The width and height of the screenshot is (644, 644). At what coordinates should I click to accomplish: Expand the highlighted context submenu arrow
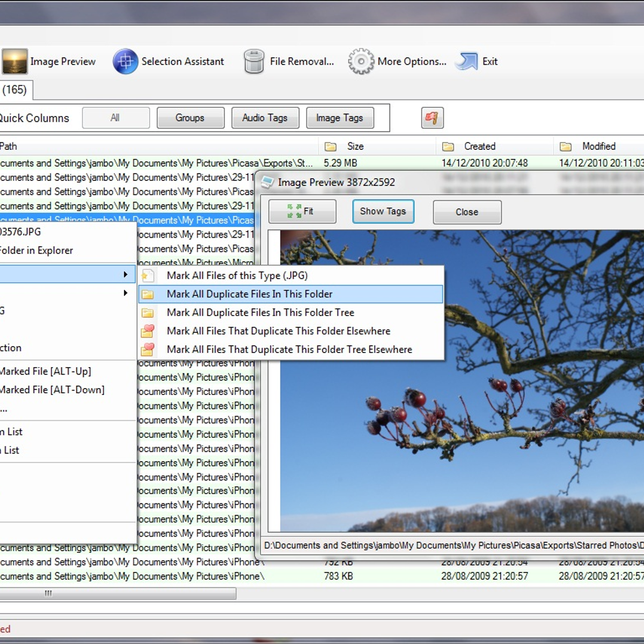click(x=126, y=275)
